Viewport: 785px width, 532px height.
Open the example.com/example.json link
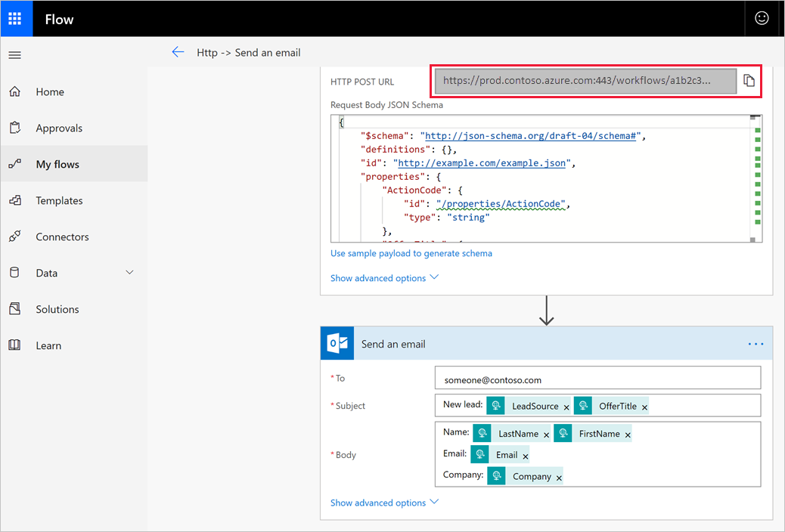tap(482, 162)
